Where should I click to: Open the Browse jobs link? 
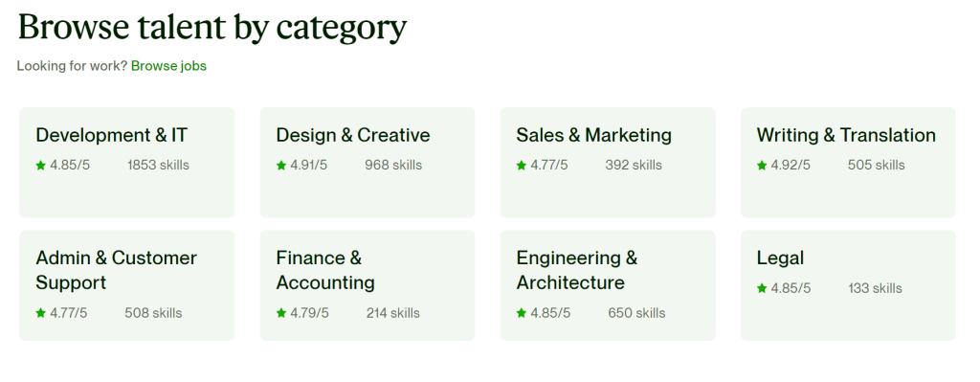168,66
